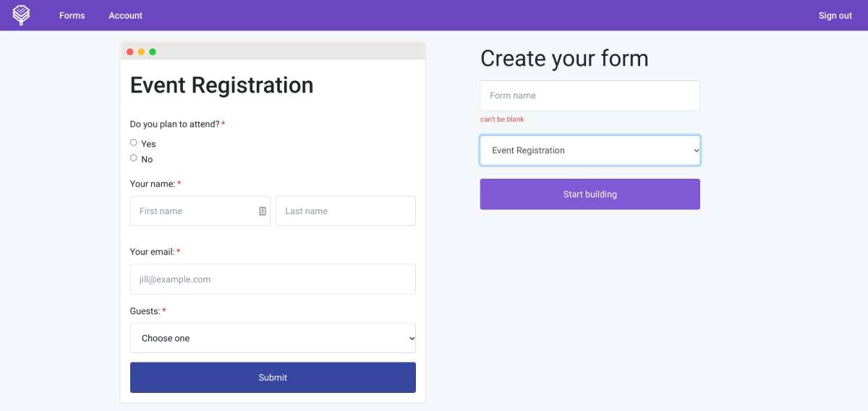Screen dimensions: 868x411
Task: Focus the email field with jill@example.com placeholder
Action: pos(273,279)
